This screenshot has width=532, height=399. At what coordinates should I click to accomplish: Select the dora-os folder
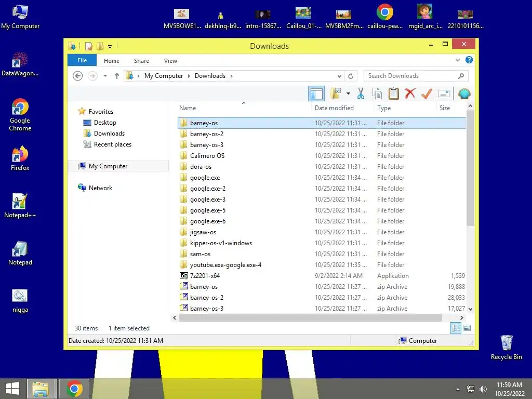(321, 167)
